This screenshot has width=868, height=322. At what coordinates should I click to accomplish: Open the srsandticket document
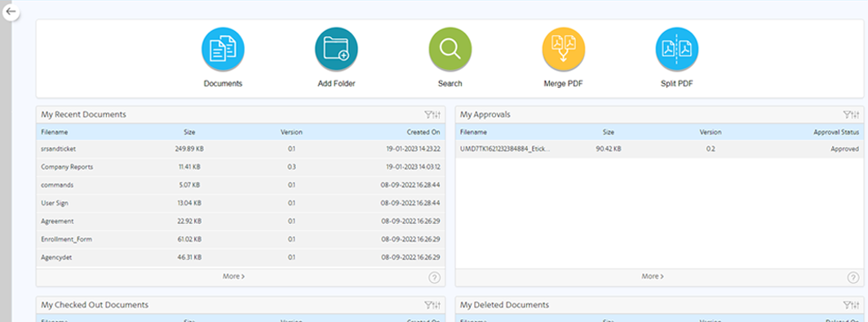point(58,149)
